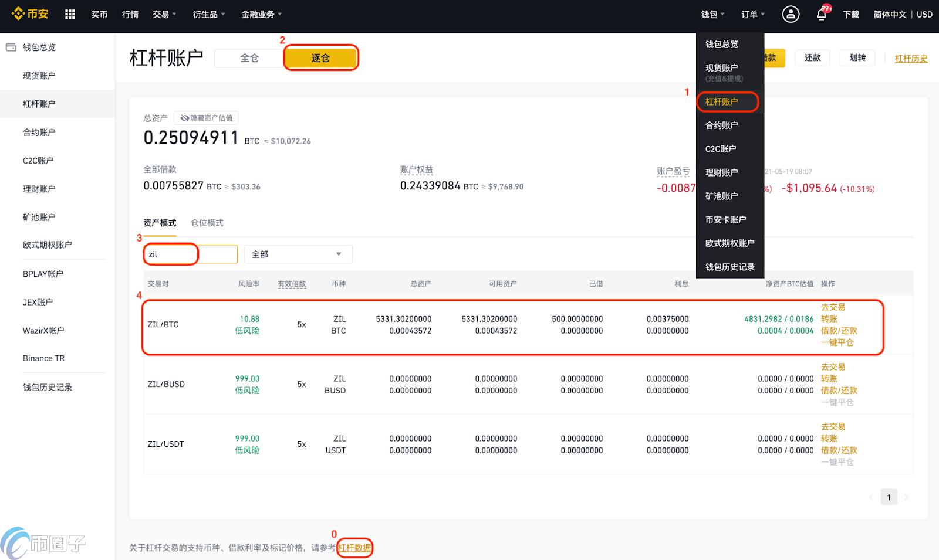The height and width of the screenshot is (560, 939).
Task: Switch to the 仓位模式 tab
Action: coord(207,223)
